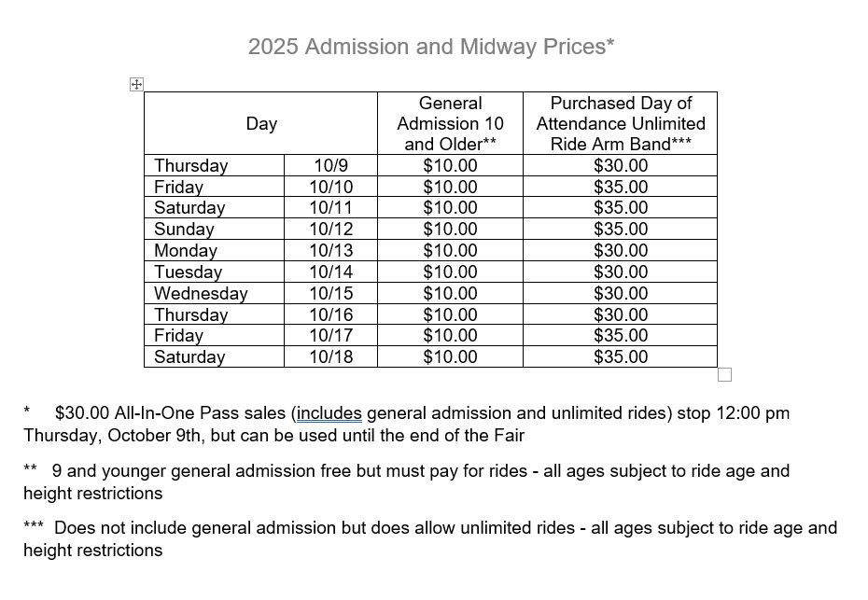Viewport: 868px width, 600px height.
Task: Click the table move handle icon
Action: (x=135, y=85)
